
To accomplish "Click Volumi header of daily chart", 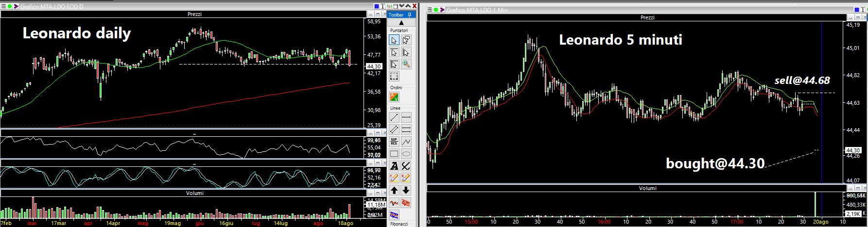I will pos(194,193).
